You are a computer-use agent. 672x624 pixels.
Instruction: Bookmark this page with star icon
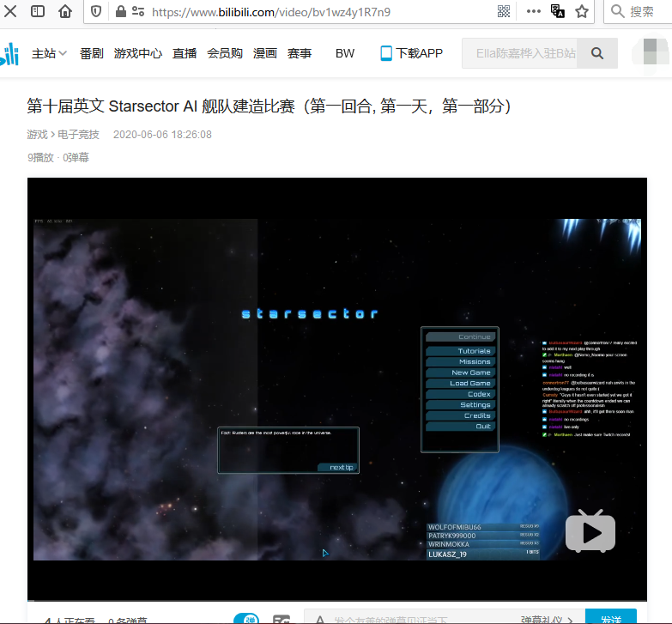pyautogui.click(x=582, y=12)
